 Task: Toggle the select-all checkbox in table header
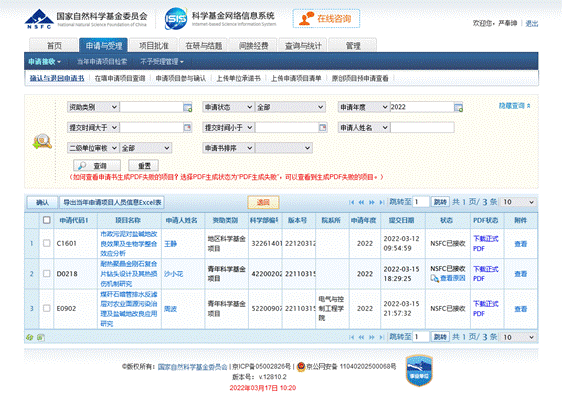47,220
